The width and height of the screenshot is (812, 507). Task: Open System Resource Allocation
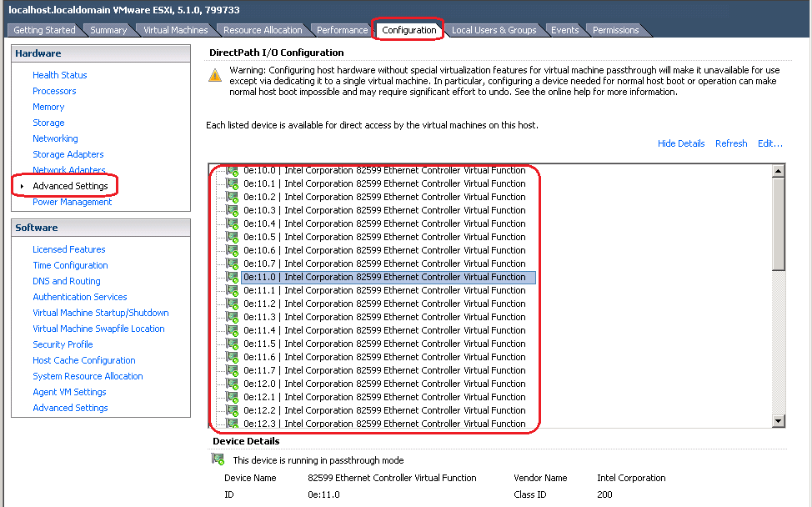click(88, 376)
